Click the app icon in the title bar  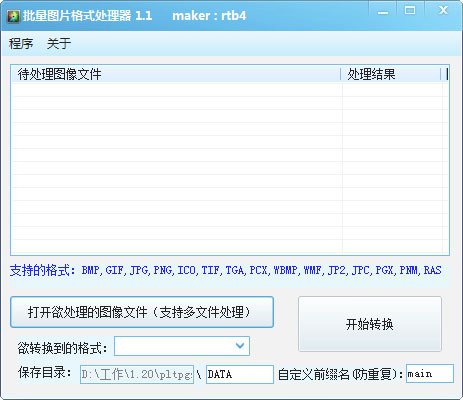(x=14, y=16)
